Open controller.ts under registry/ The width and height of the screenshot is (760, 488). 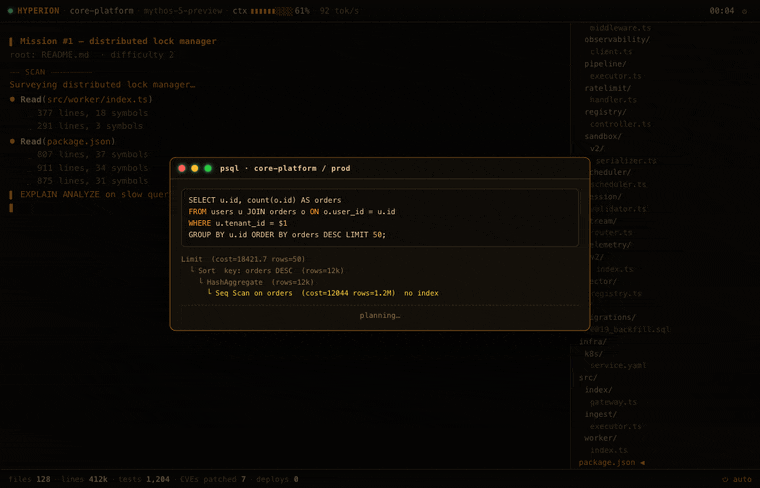pos(620,124)
